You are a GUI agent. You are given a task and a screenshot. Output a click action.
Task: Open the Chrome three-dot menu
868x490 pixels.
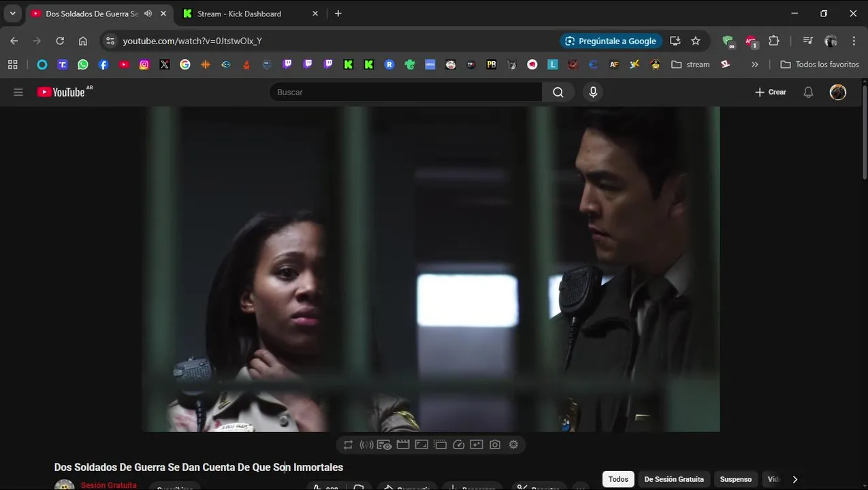click(x=854, y=41)
